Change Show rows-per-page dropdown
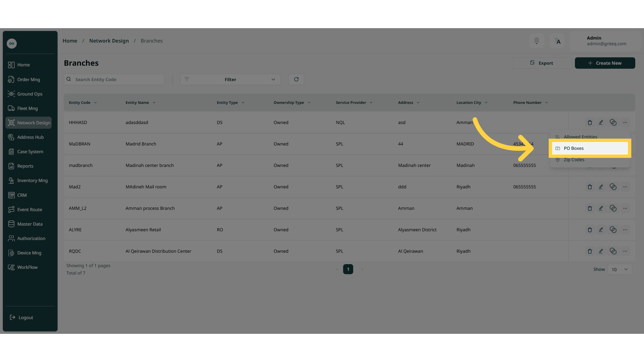Image resolution: width=644 pixels, height=362 pixels. point(620,269)
